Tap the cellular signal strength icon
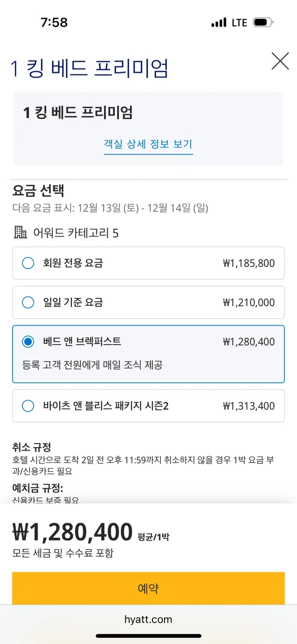Image resolution: width=297 pixels, height=644 pixels. click(x=219, y=22)
